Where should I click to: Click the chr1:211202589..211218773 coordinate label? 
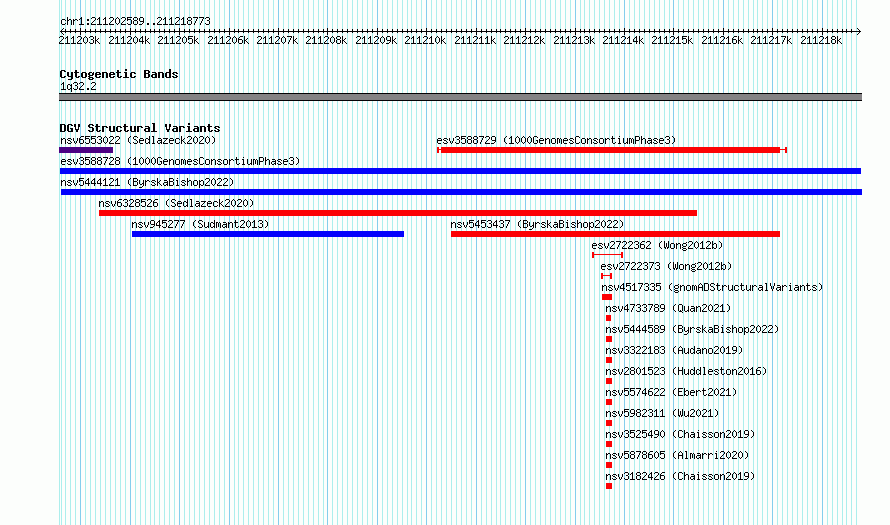(x=135, y=21)
